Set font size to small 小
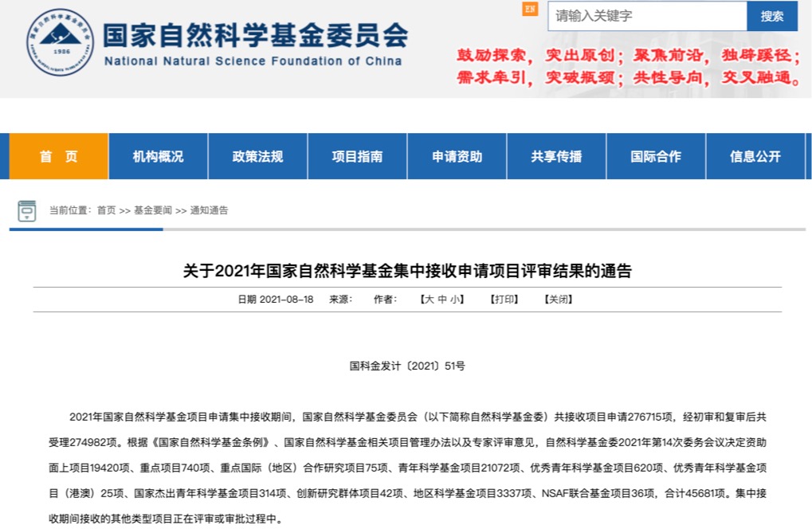812x529 pixels. (x=455, y=300)
